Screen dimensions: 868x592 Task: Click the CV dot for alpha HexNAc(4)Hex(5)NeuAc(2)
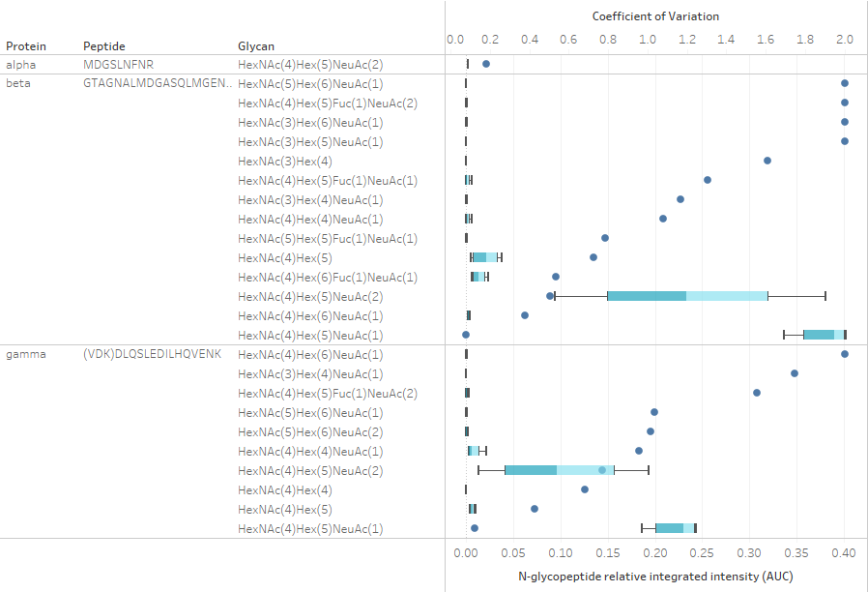(486, 65)
